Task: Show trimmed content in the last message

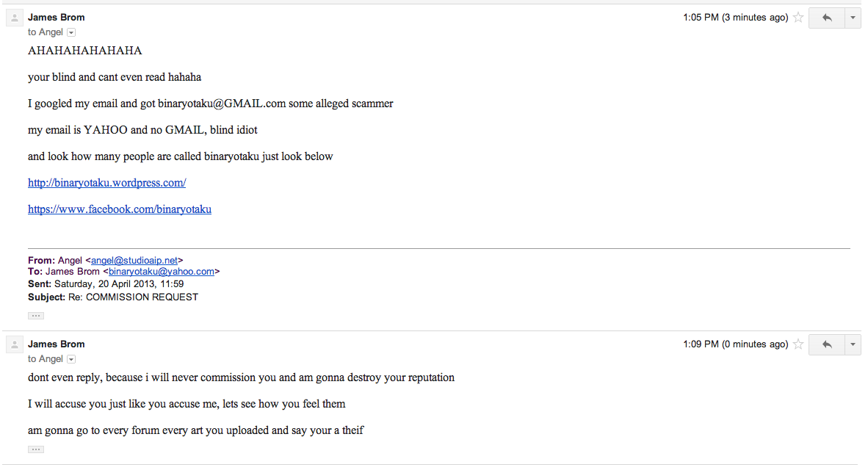Action: [36, 449]
